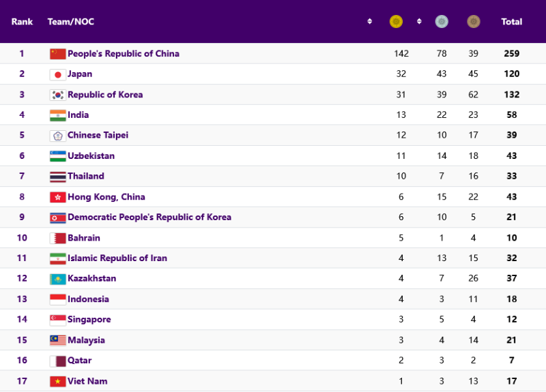Click rank number 8 for Hong Kong
The image size is (546, 392).
click(22, 197)
